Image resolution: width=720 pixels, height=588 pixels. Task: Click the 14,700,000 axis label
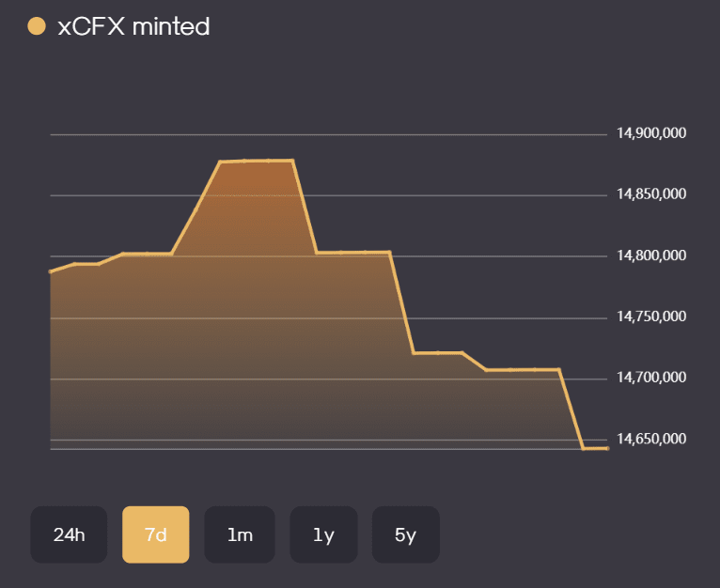click(x=651, y=378)
